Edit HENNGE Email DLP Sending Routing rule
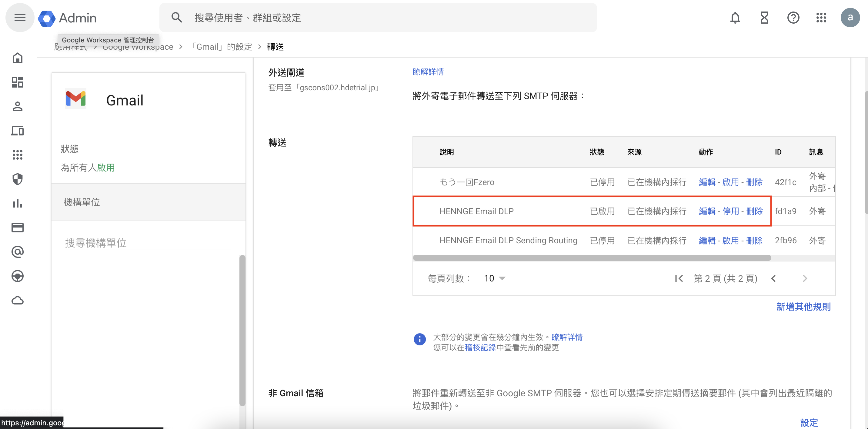Viewport: 868px width, 429px height. 707,241
